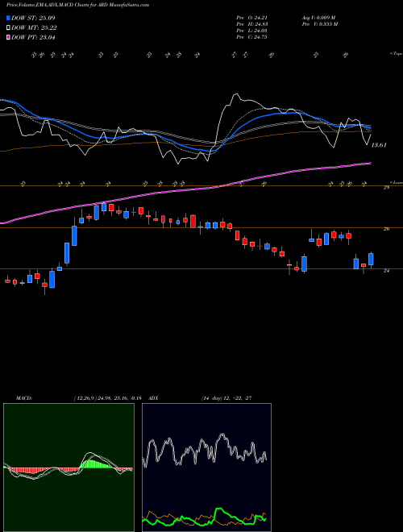Click the MACD parameters '(12,26,9) 24.98, 25.16, -0.18'

108,398
